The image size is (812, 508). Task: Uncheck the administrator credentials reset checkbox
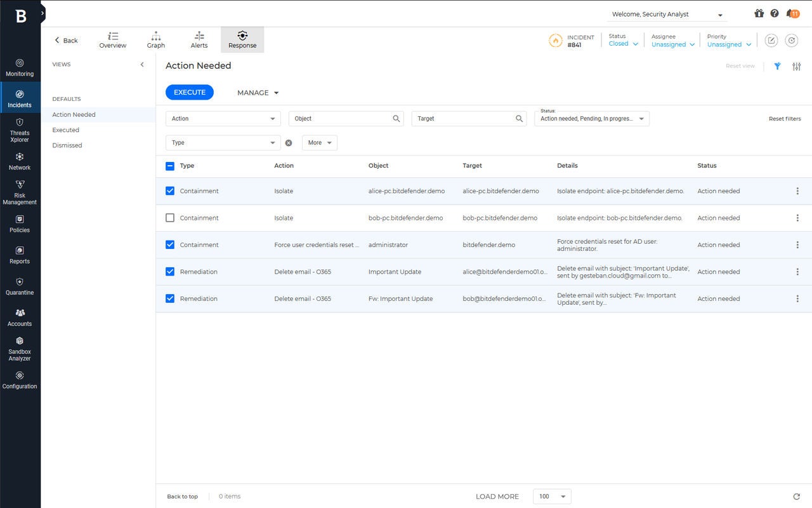170,244
